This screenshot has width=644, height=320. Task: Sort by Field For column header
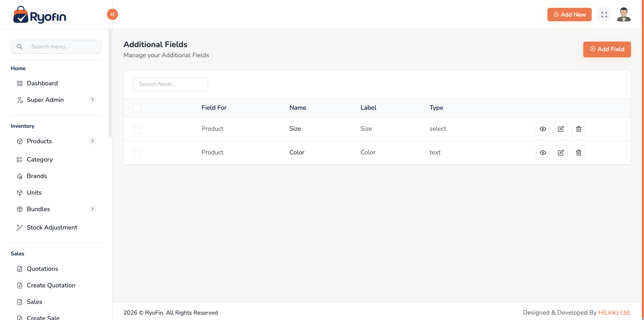click(214, 108)
